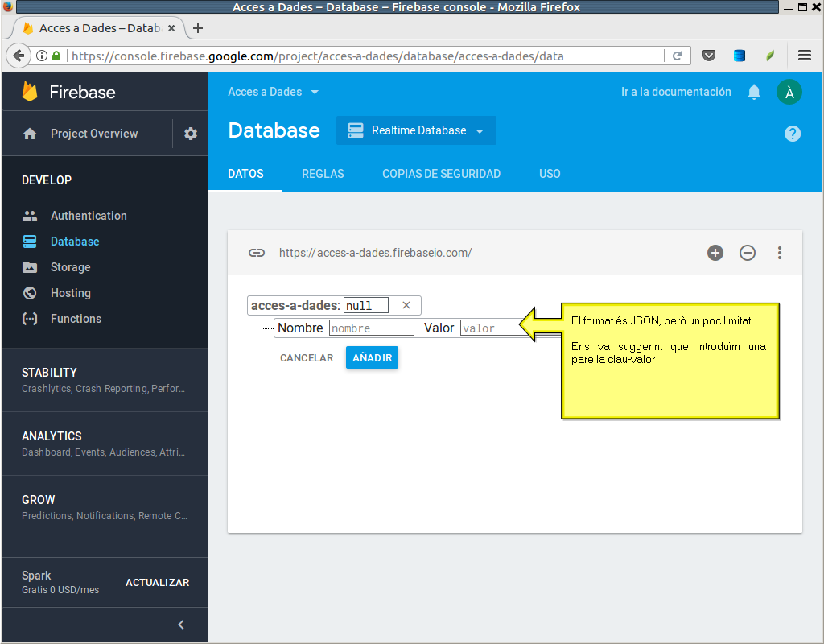This screenshot has height=644, width=824.
Task: Click the AÑADIR button
Action: coord(372,358)
